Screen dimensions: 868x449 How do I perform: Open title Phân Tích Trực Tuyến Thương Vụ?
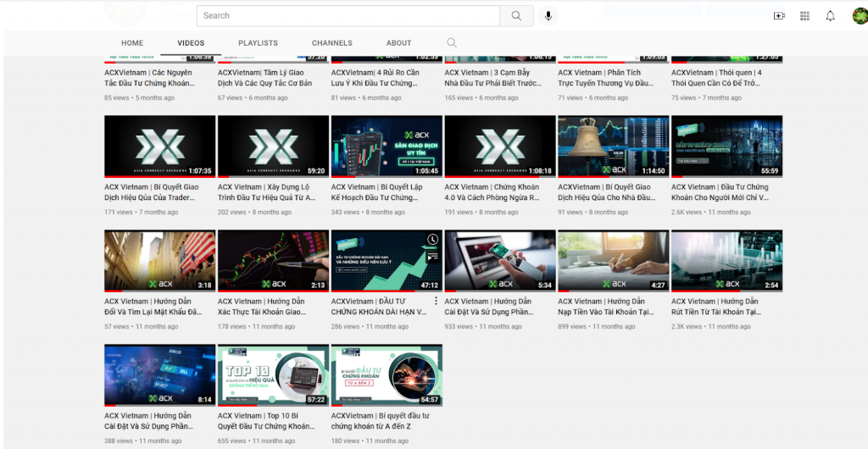click(605, 78)
